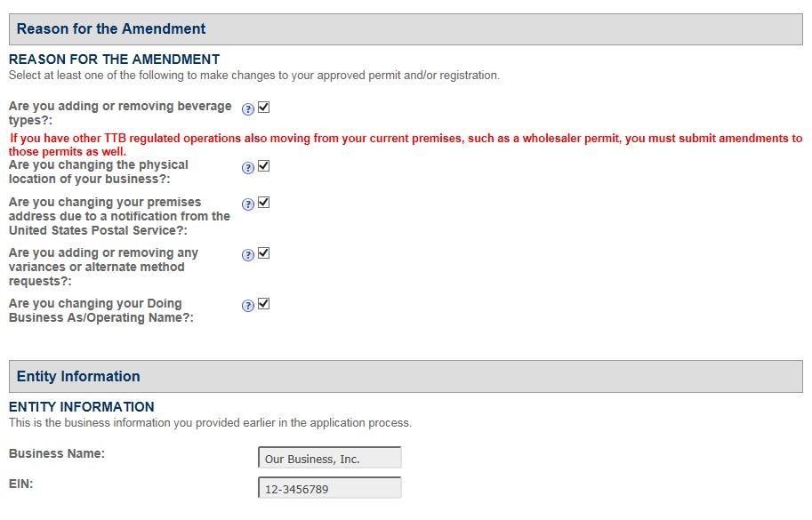Uncheck Doing Business As/Operating Name checkbox
812x520 pixels.
pos(263,304)
